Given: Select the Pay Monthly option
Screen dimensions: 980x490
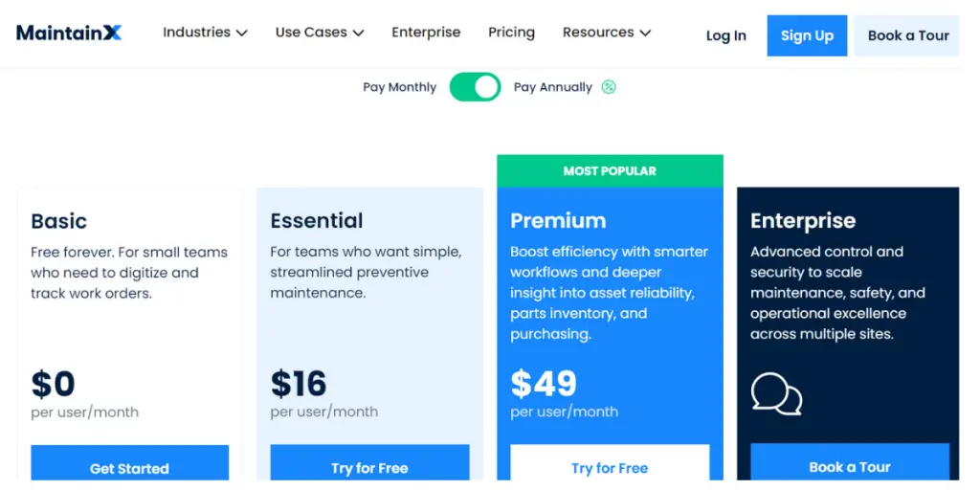Looking at the screenshot, I should pos(399,87).
